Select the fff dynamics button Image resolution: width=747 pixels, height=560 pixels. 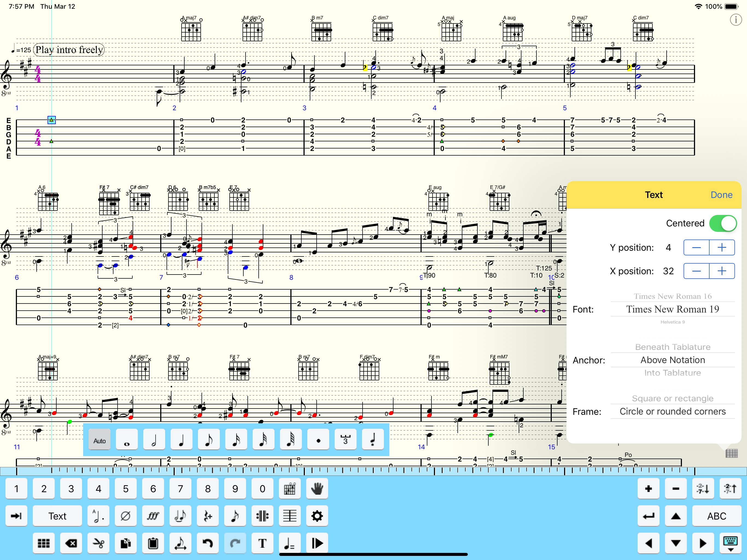[x=153, y=516]
